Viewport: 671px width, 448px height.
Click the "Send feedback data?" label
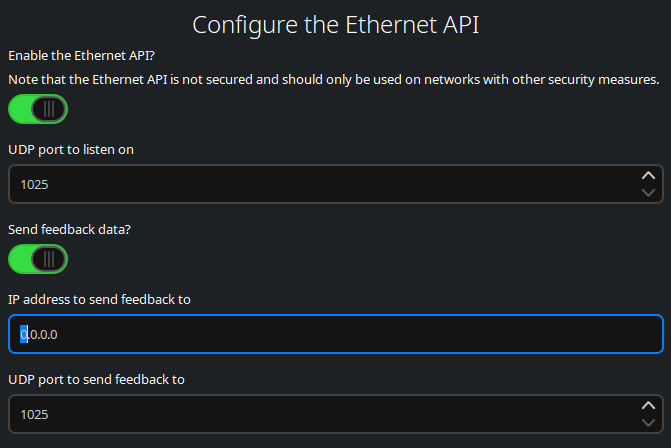coord(70,229)
